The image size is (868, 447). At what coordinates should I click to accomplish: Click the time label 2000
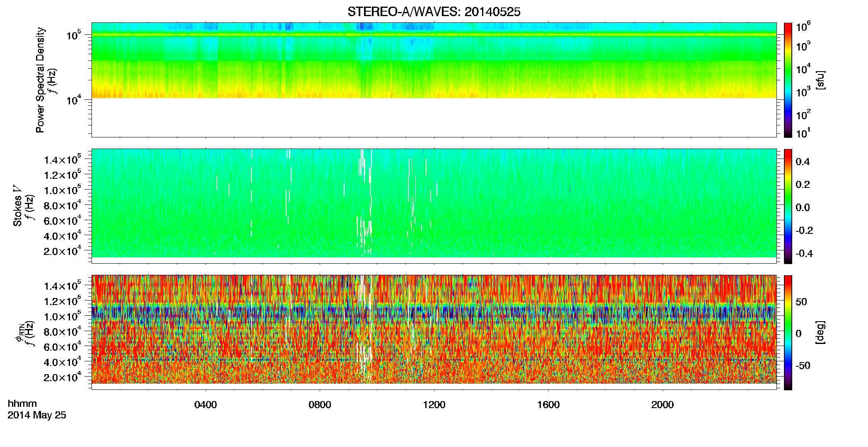[x=663, y=405]
